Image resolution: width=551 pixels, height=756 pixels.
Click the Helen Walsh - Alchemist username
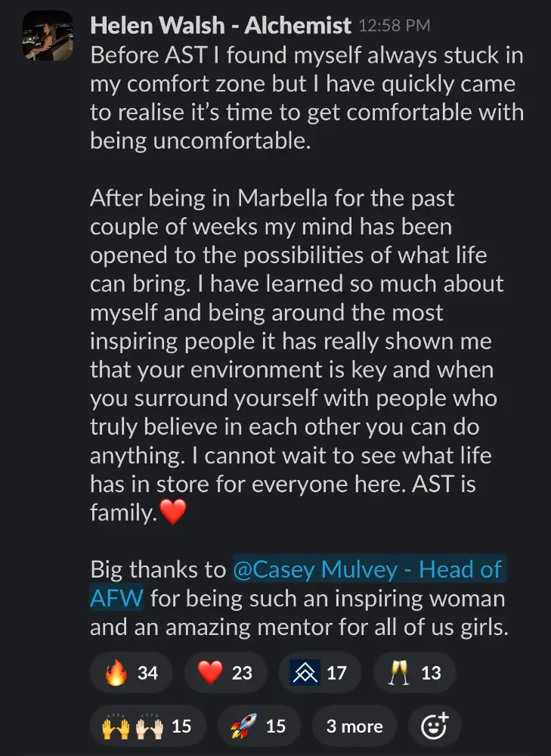tap(221, 26)
